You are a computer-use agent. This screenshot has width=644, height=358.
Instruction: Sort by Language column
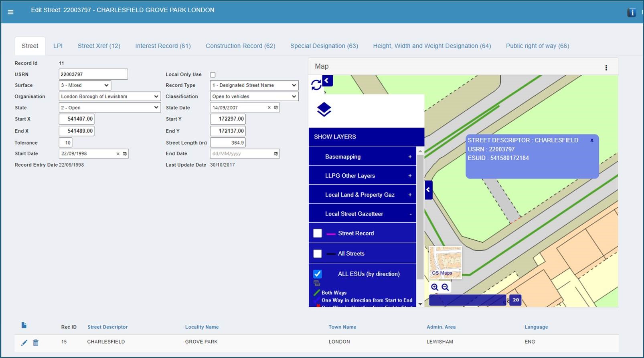coord(536,327)
